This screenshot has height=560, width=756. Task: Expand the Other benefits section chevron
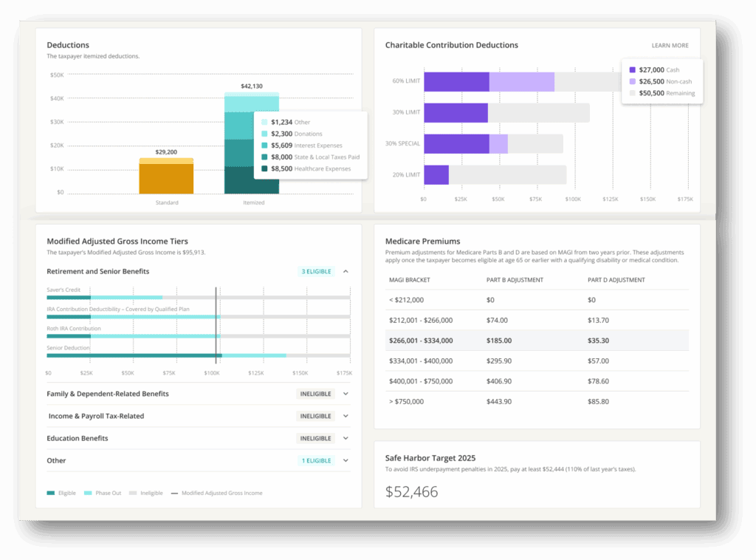coord(346,460)
